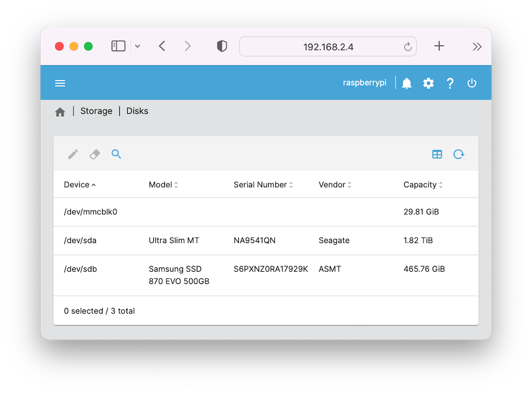532x393 pixels.
Task: Click Seagate vendor cell
Action: pyautogui.click(x=334, y=240)
